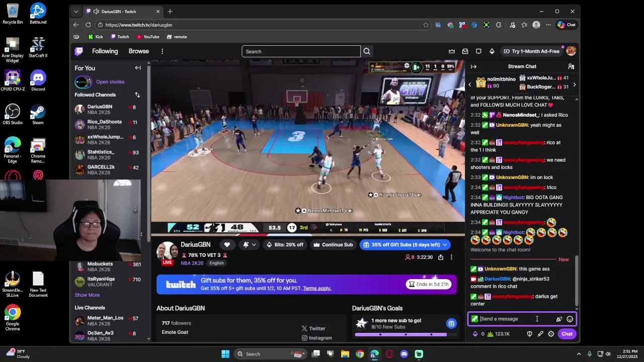
Task: Open the moderator shield icon in chat
Action: [x=529, y=334]
